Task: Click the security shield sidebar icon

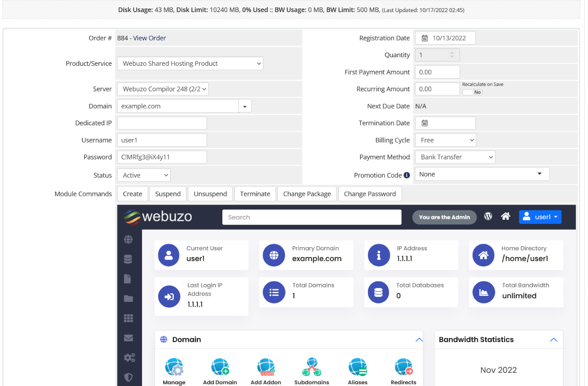Action: click(129, 377)
